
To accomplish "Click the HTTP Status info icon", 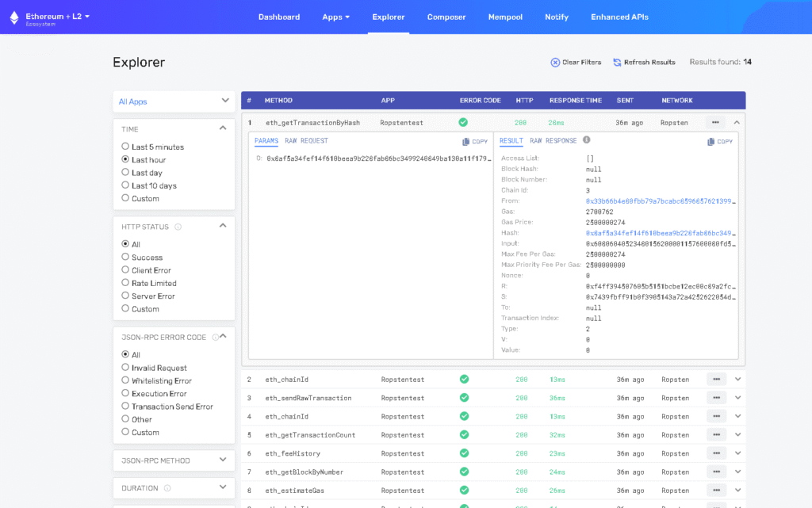I will (178, 227).
